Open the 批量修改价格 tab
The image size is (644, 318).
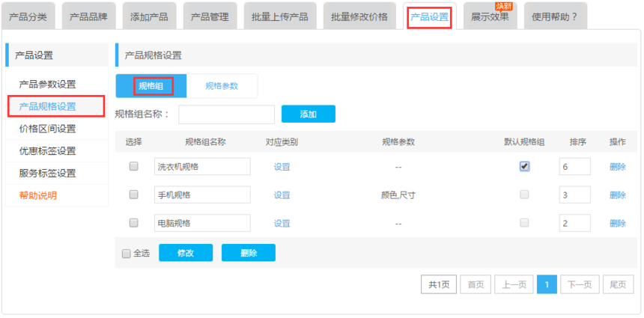(x=359, y=16)
